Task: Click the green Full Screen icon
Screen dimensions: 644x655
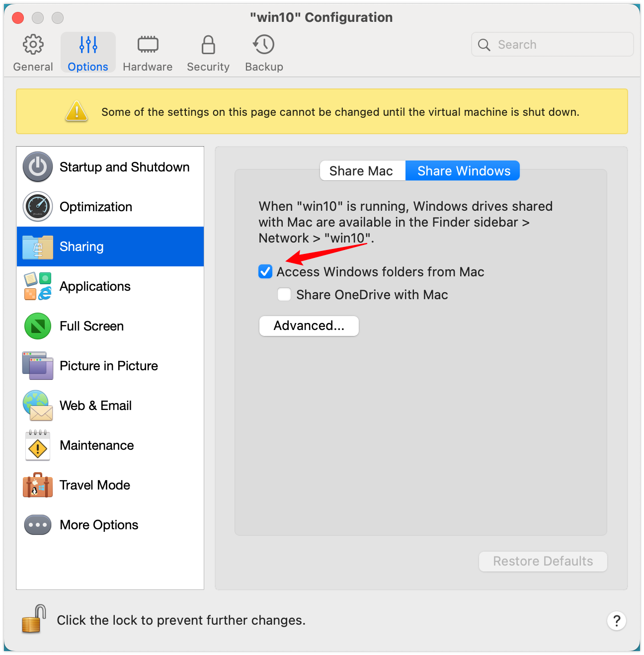Action: click(38, 326)
